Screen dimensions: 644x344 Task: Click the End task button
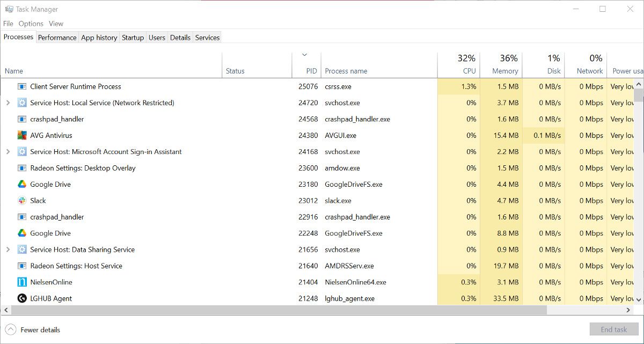coord(613,329)
